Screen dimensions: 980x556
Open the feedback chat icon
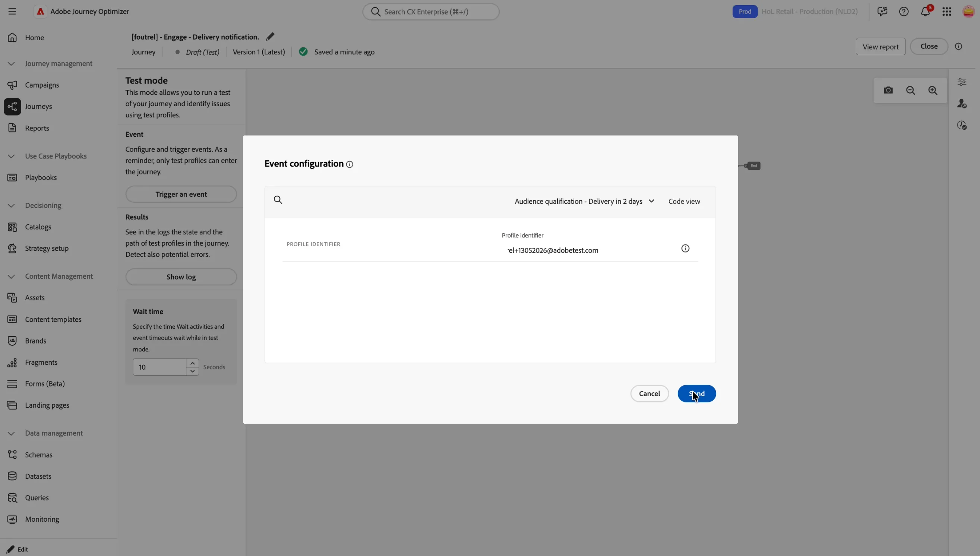tap(882, 12)
